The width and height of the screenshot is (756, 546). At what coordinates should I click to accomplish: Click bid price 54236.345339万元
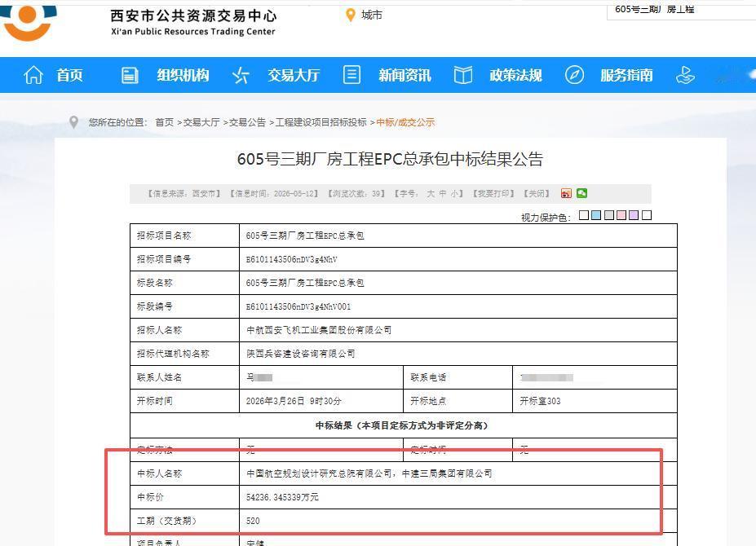(x=282, y=497)
